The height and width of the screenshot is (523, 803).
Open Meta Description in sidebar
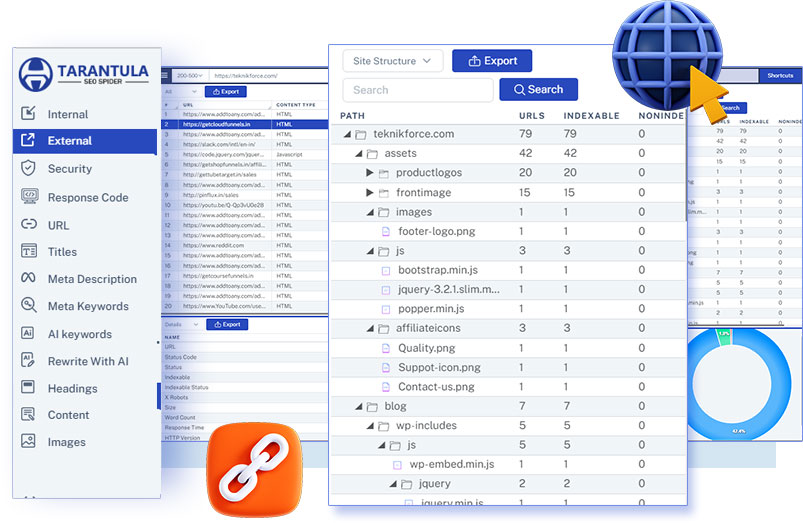click(92, 279)
